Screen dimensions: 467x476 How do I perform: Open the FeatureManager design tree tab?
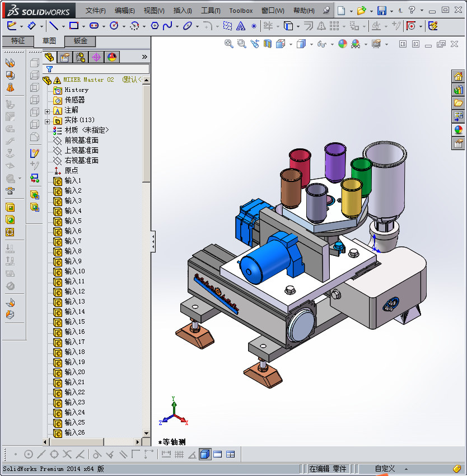[49, 57]
